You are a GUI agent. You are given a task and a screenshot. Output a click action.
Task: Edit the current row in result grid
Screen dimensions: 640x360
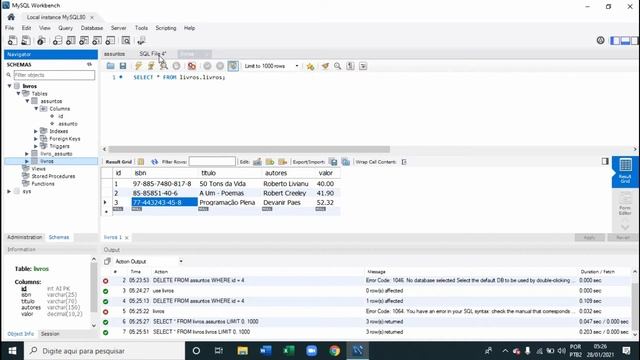(x=257, y=162)
